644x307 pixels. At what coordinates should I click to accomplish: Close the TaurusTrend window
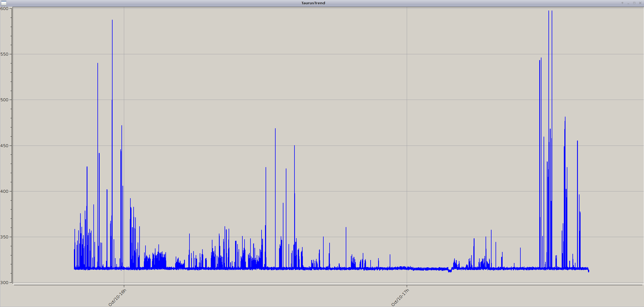(640, 3)
